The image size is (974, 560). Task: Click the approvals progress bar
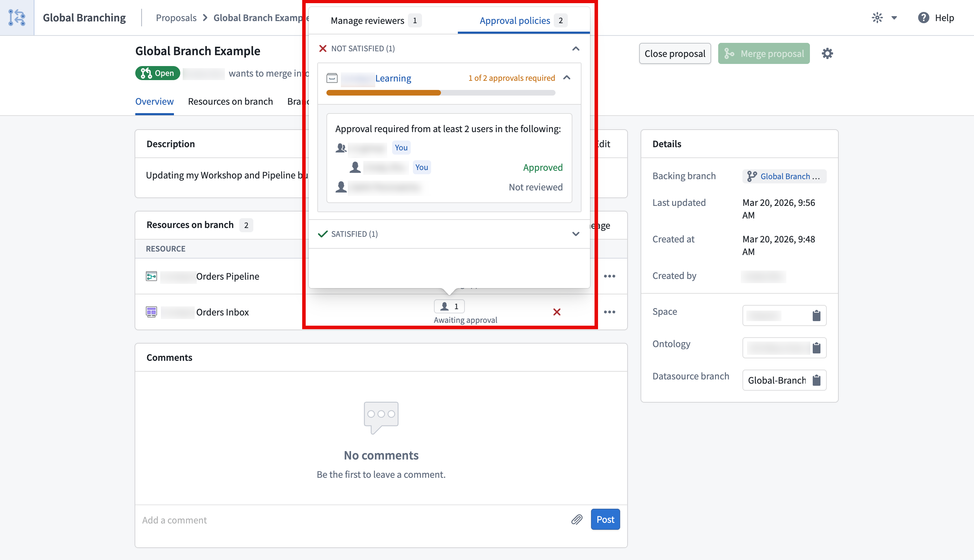(x=441, y=93)
